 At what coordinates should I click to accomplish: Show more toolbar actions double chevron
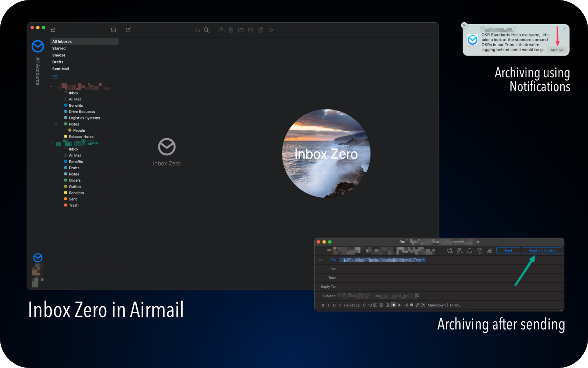tap(271, 30)
